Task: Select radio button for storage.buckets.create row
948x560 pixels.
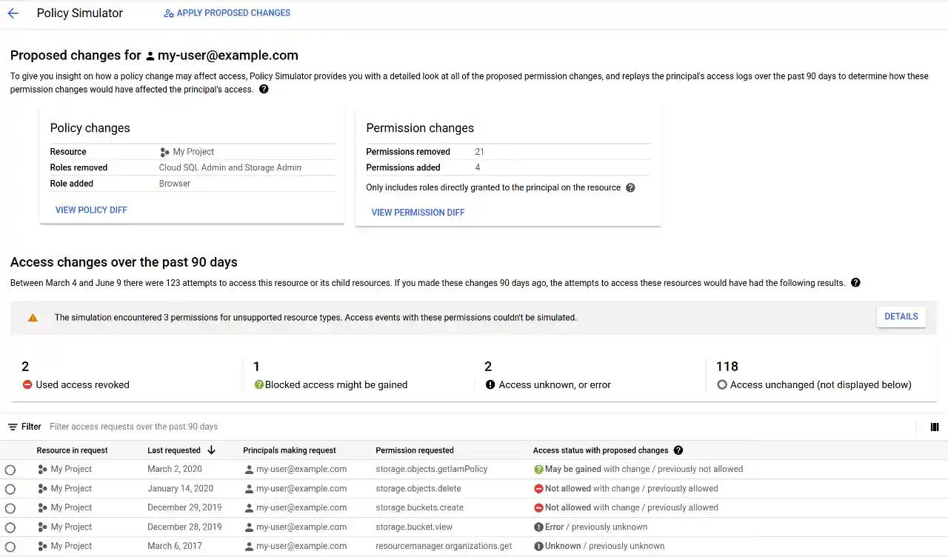Action: [10, 508]
